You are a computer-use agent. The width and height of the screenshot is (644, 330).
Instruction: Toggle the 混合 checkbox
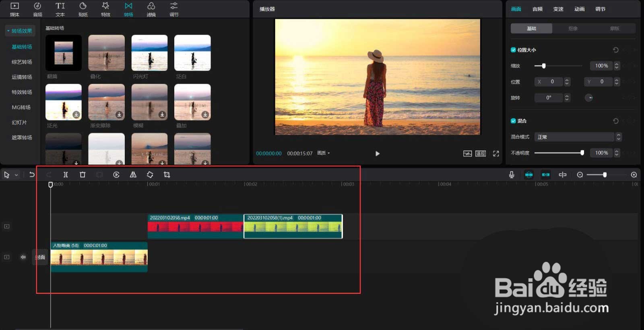tap(513, 121)
